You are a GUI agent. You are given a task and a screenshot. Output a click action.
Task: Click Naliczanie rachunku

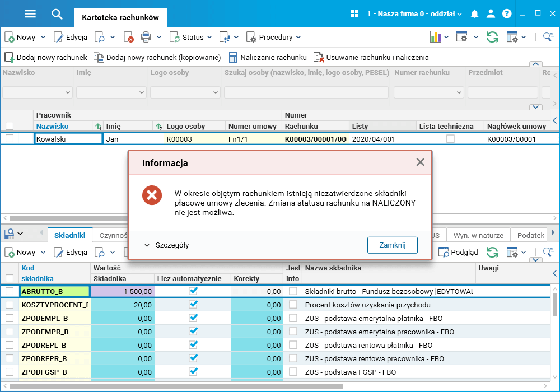point(268,57)
